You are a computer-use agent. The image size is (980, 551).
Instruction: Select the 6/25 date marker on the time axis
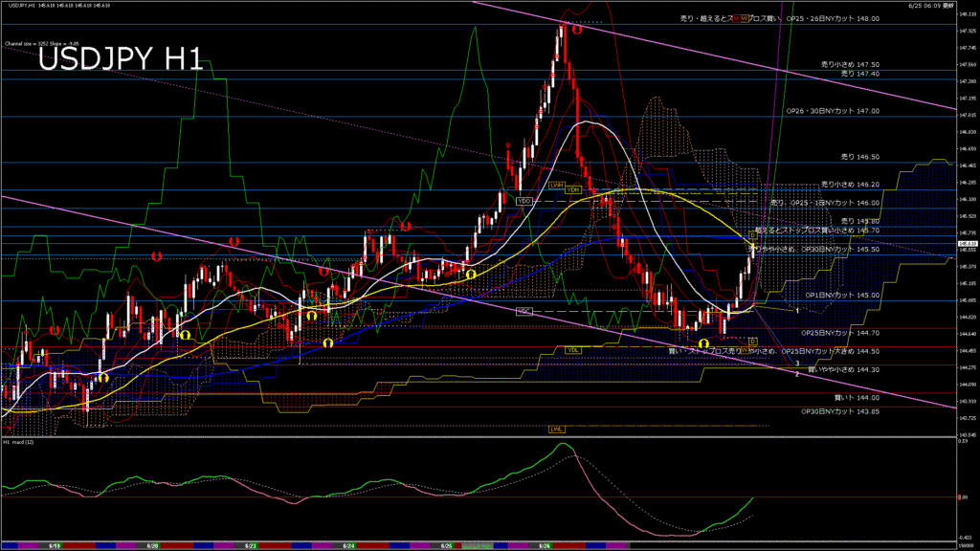[446, 546]
